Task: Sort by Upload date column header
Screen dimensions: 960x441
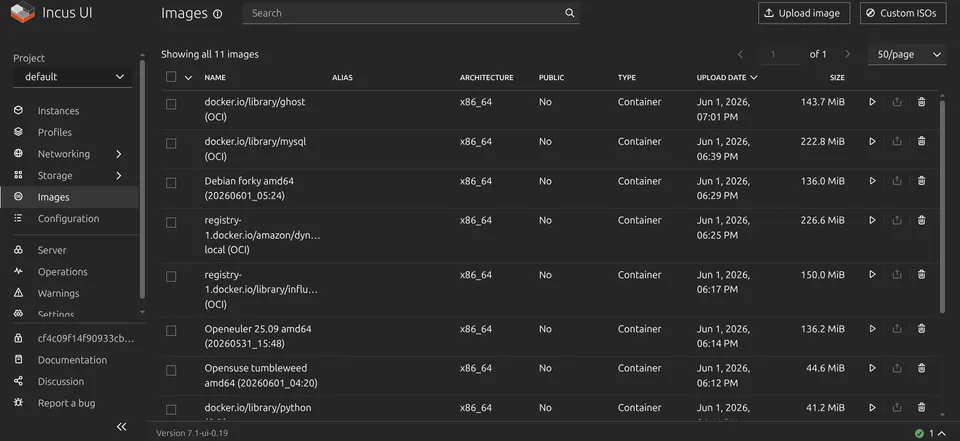Action: [727, 78]
